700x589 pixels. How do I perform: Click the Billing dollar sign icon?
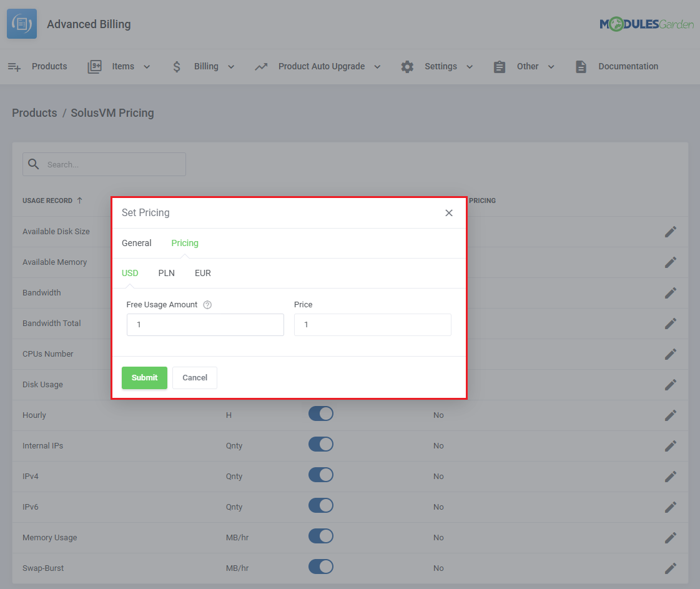177,67
